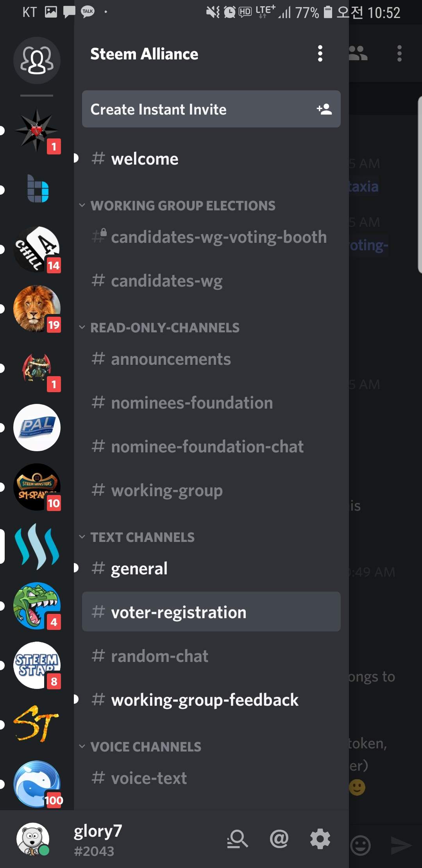Screen dimensions: 422x868
Task: Collapse the VOICE CHANNELS category
Action: [x=145, y=747]
